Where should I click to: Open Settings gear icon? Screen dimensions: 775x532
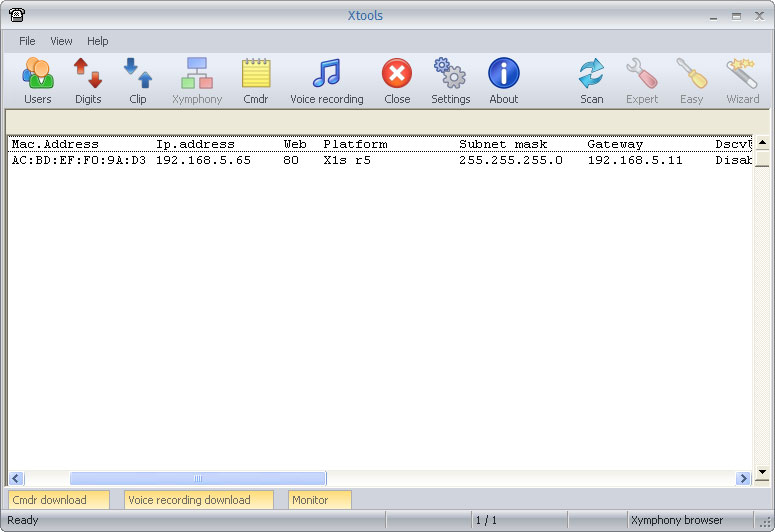(450, 80)
